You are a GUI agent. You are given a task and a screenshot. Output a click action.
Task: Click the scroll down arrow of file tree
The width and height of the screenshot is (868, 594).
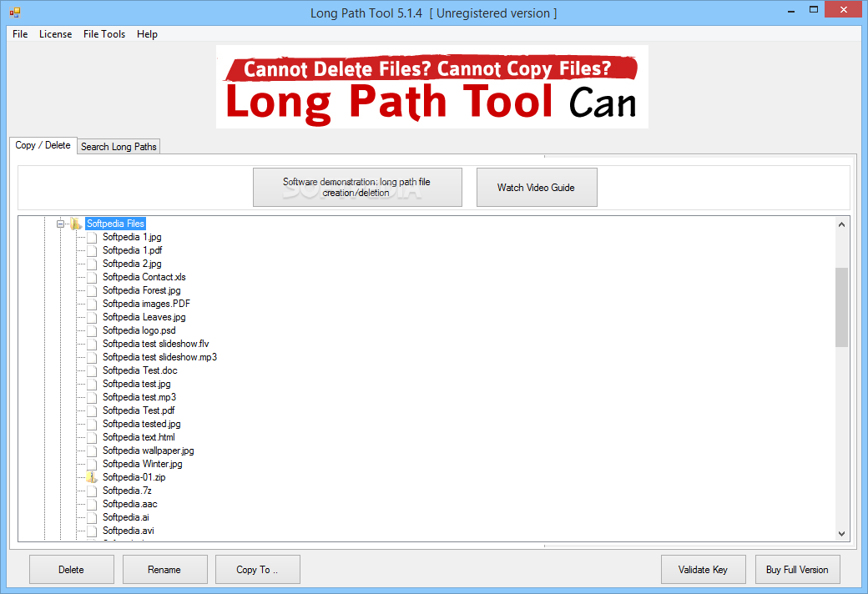841,534
